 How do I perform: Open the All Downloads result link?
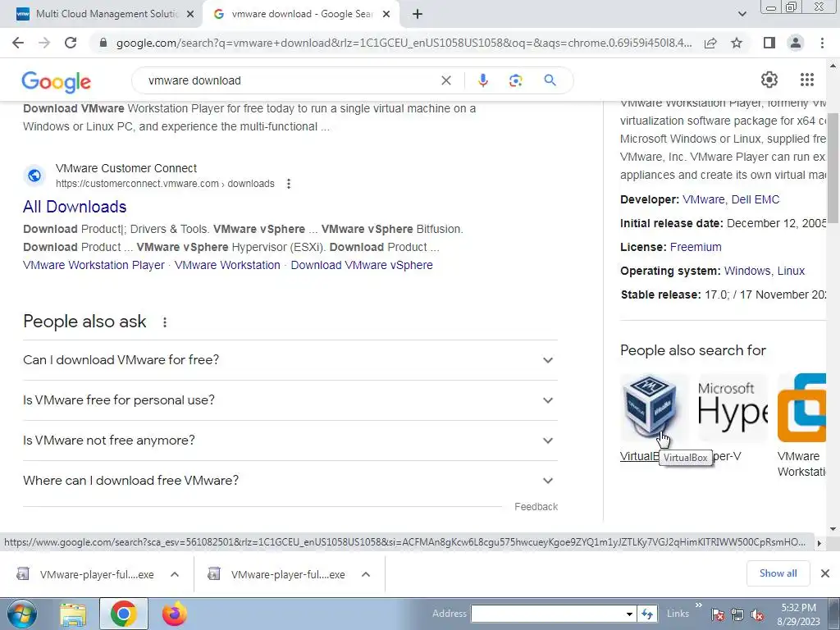click(x=75, y=207)
